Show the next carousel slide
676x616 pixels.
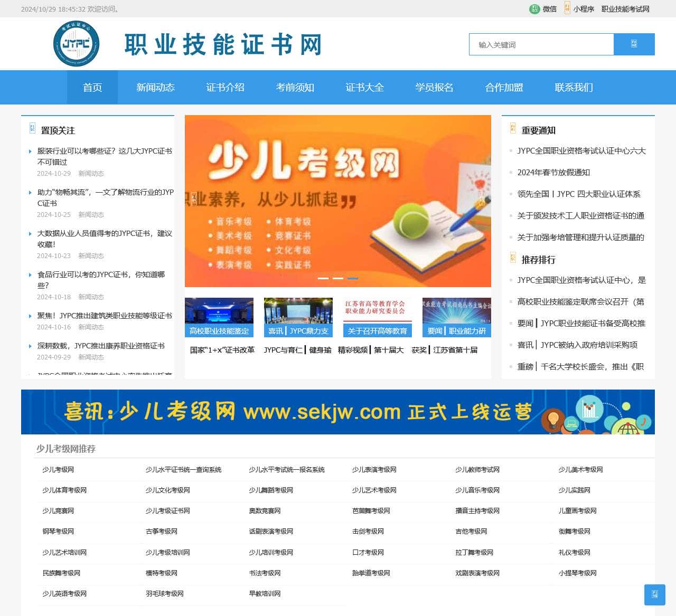481,201
